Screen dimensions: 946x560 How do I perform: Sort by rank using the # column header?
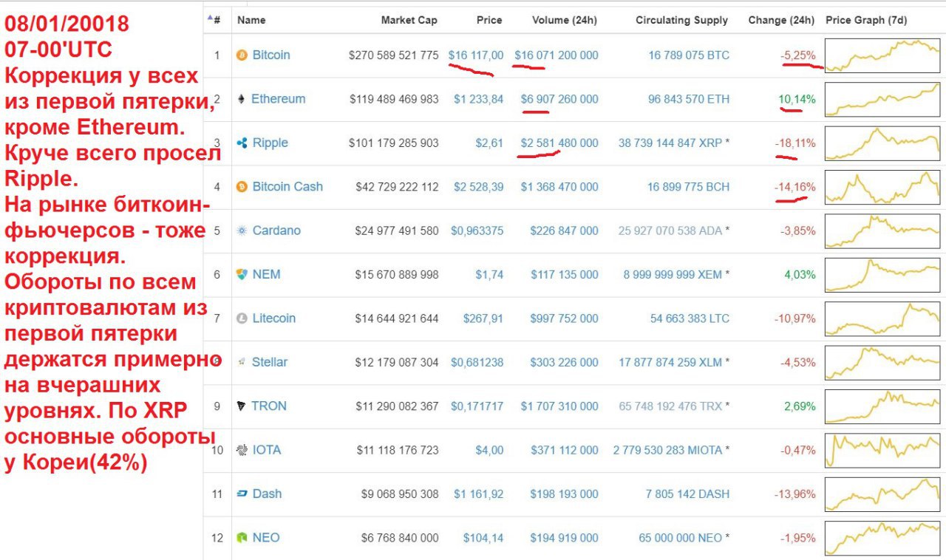pyautogui.click(x=214, y=20)
